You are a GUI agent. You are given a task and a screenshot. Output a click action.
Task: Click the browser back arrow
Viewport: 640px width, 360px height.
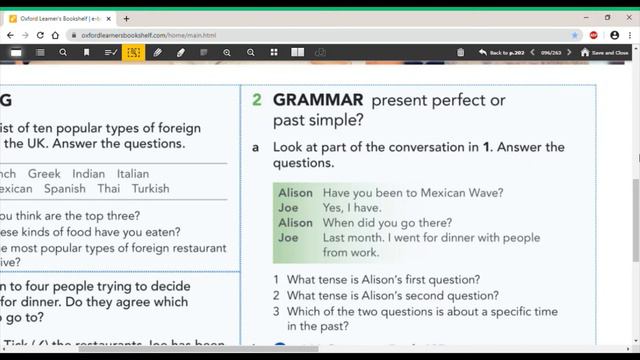click(10, 36)
